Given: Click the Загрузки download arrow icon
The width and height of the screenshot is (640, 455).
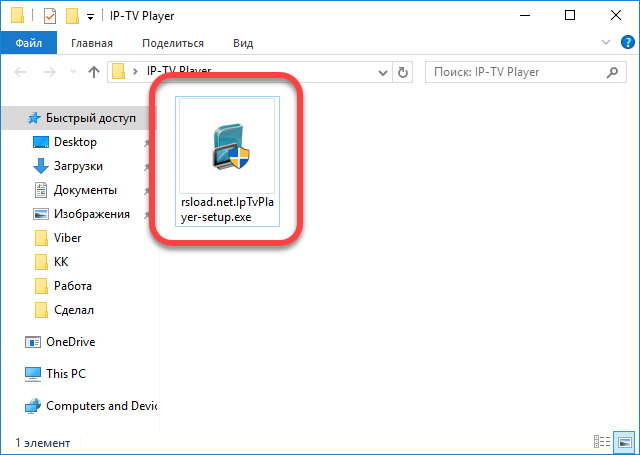Looking at the screenshot, I should coord(40,166).
